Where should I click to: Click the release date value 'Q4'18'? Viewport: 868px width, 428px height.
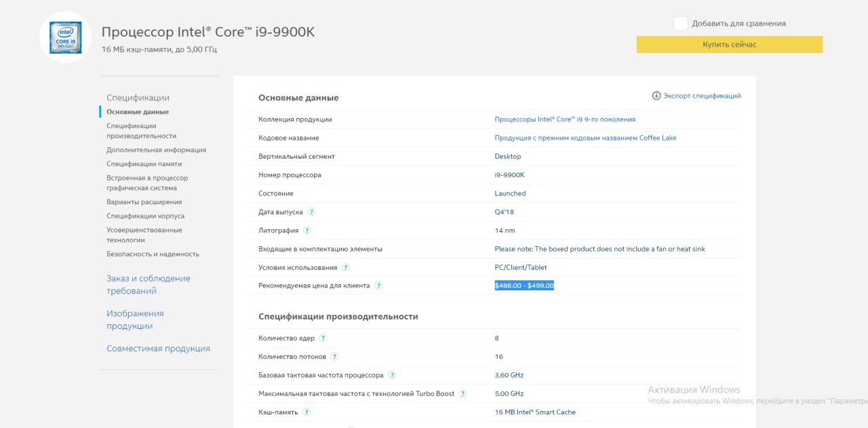coord(505,212)
